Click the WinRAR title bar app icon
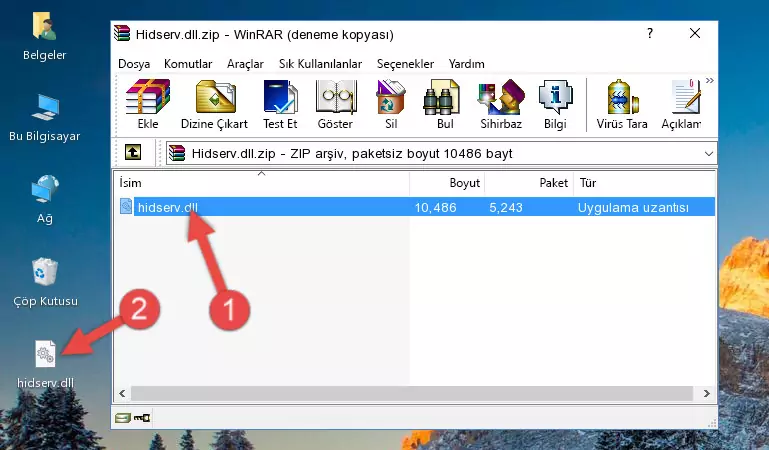769x450 pixels. pos(123,33)
